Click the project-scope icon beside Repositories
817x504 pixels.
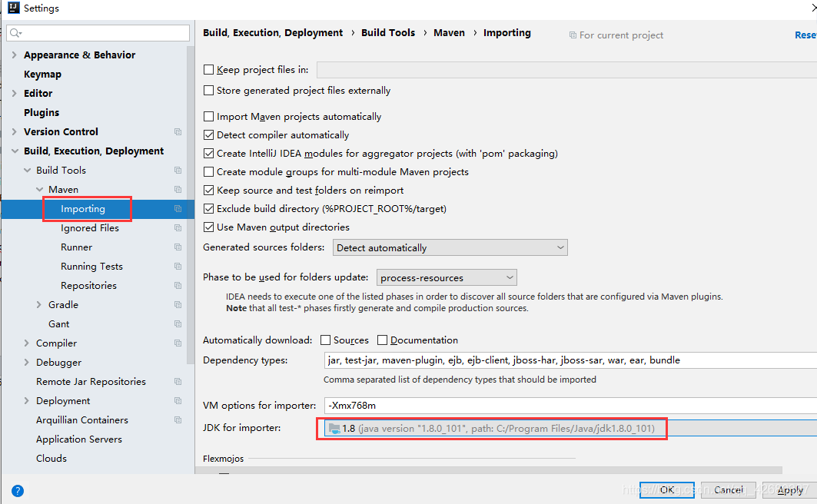click(178, 285)
